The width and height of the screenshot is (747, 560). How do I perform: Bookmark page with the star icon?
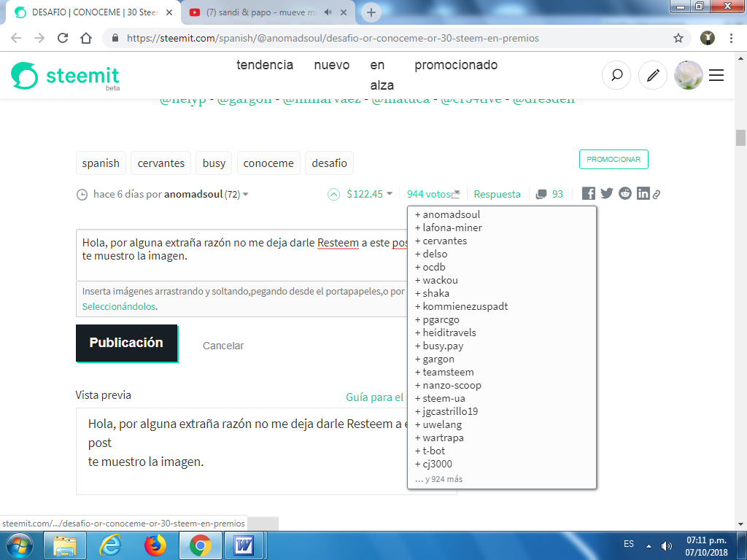(678, 38)
